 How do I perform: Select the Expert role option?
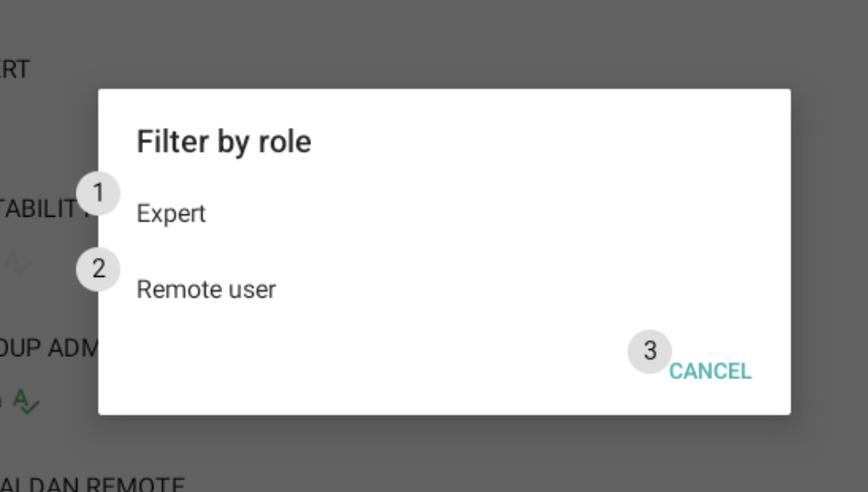(172, 214)
